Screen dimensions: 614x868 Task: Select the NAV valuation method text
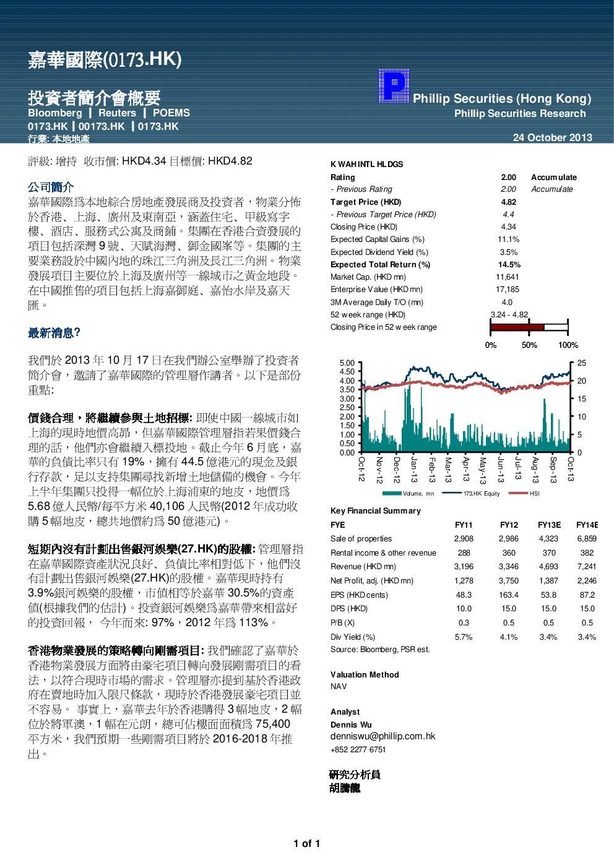[x=339, y=687]
